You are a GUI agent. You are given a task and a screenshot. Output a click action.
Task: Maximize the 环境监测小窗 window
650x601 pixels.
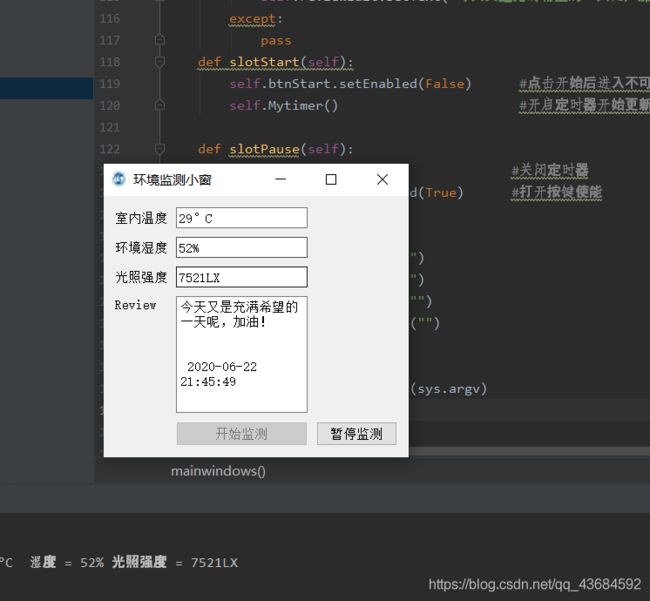point(331,179)
